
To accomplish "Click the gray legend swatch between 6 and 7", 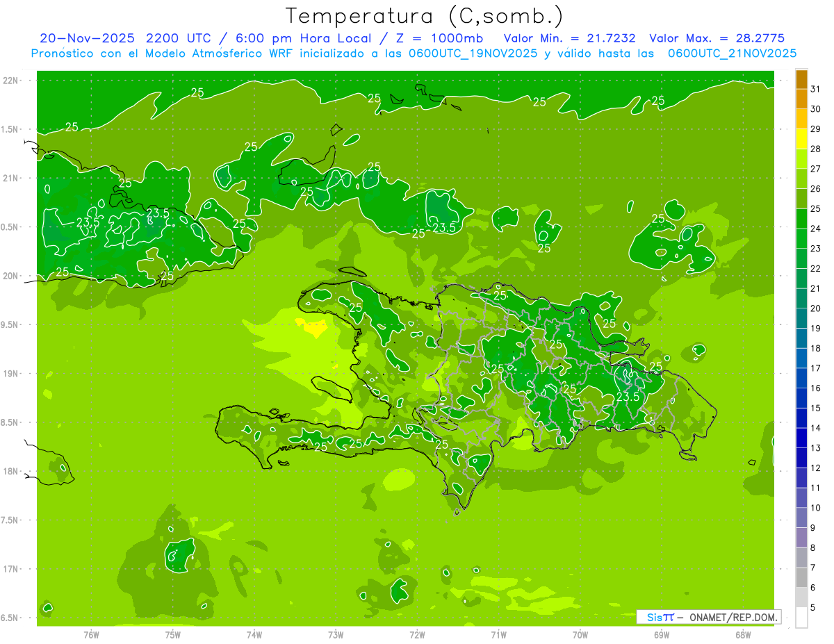I will 801,578.
